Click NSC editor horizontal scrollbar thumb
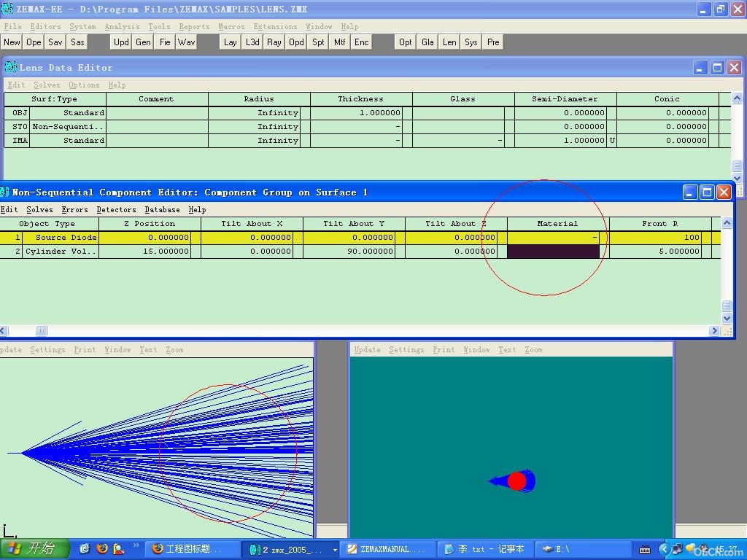Image resolution: width=747 pixels, height=560 pixels. click(42, 330)
